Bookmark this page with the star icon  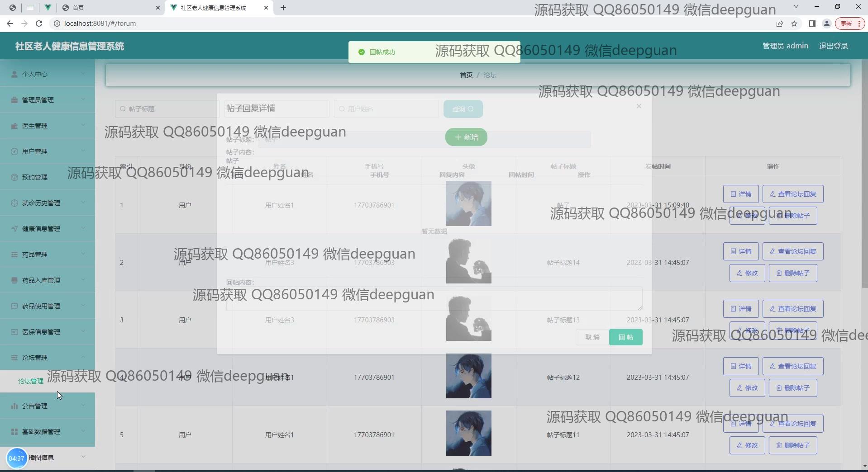[x=794, y=24]
